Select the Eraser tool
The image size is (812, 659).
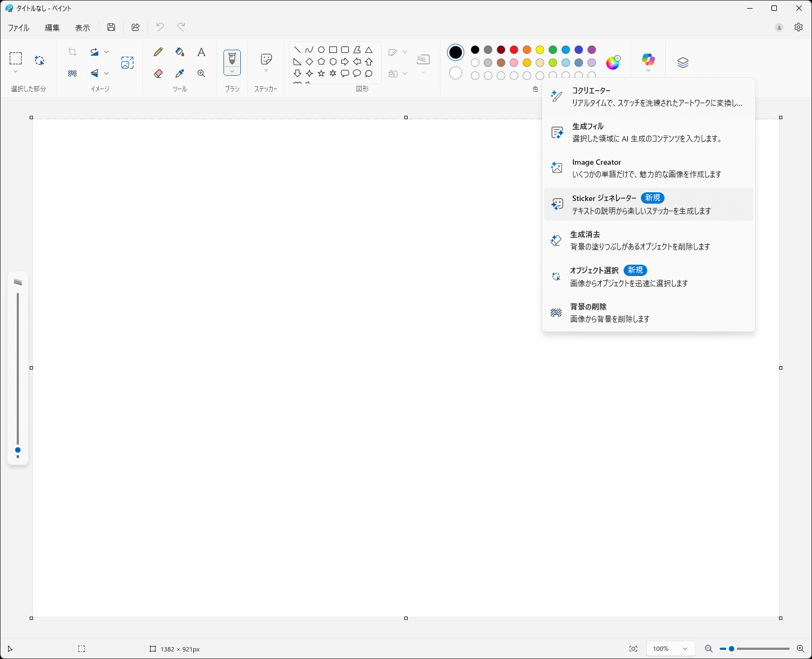pyautogui.click(x=158, y=73)
